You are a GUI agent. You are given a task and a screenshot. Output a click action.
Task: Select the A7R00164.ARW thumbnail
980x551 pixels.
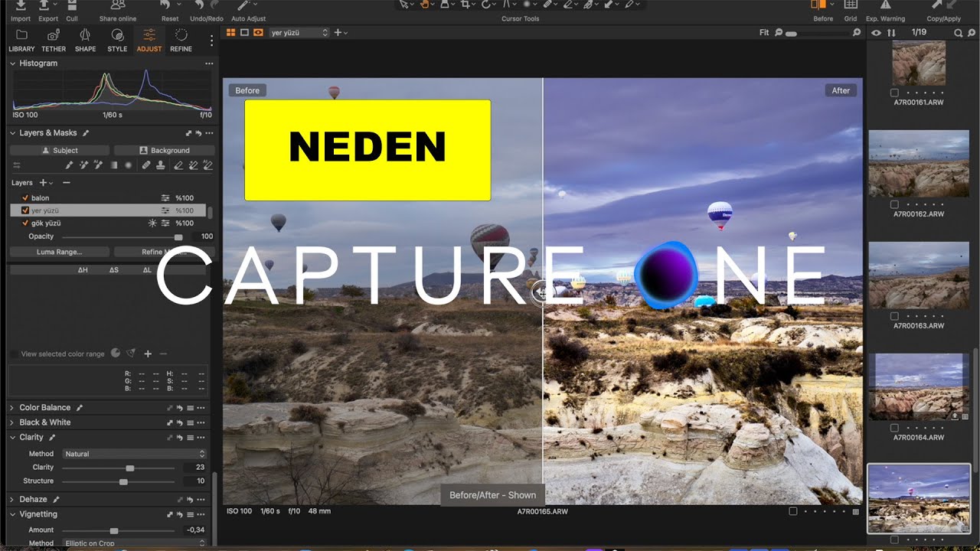pos(919,387)
